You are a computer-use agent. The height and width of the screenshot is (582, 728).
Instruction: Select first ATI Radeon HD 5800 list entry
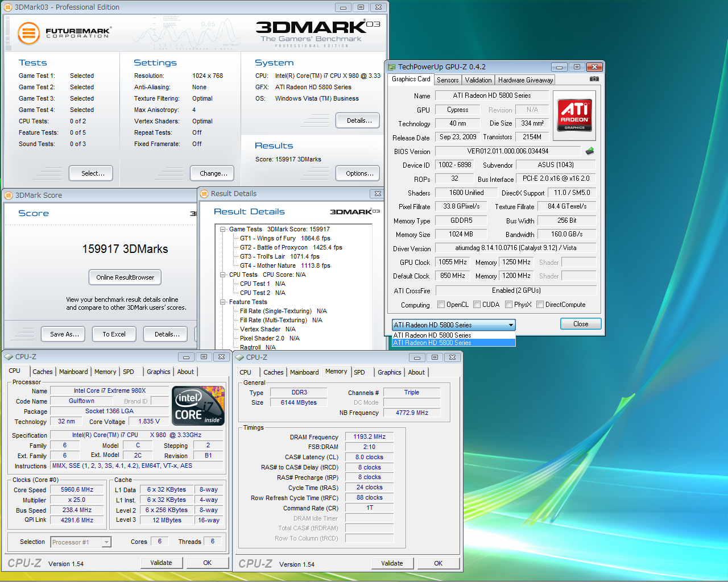coord(454,335)
